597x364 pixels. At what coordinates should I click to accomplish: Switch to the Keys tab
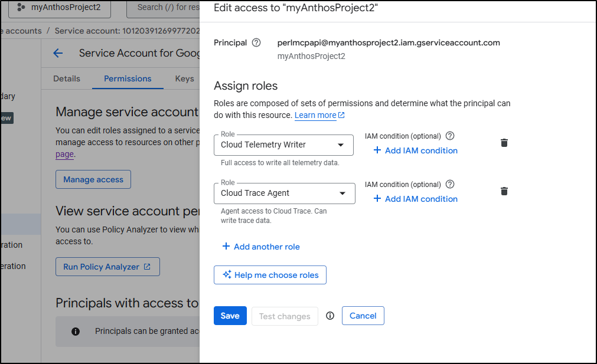pyautogui.click(x=184, y=78)
